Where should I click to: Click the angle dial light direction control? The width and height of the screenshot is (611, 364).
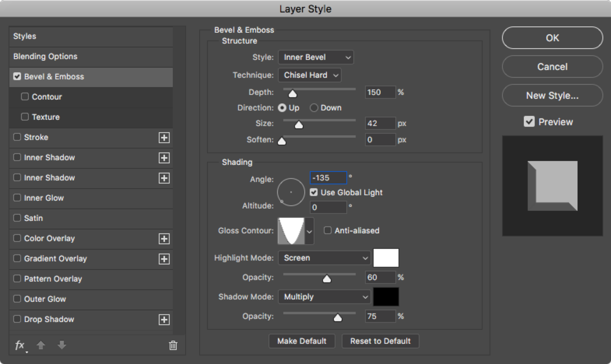(x=291, y=192)
